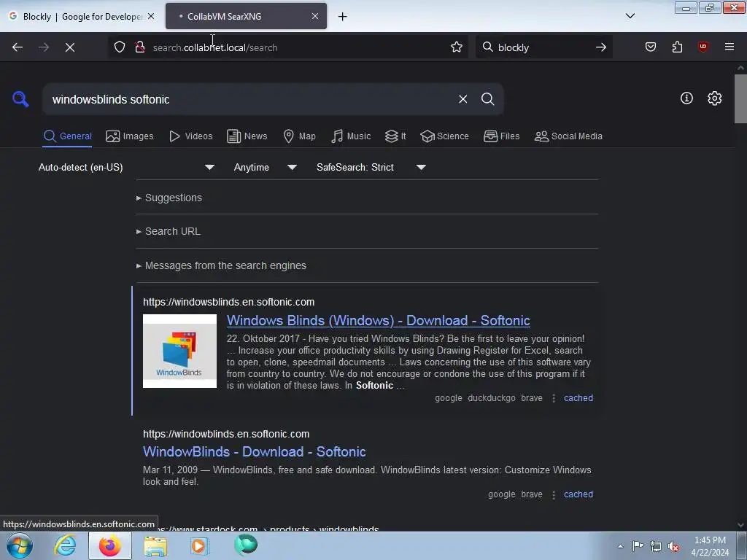Click the muted volume tray icon

(673, 547)
